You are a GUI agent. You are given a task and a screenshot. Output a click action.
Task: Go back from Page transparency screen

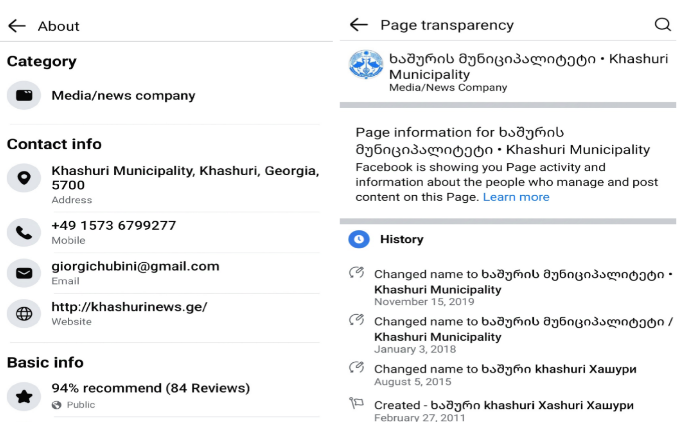359,25
